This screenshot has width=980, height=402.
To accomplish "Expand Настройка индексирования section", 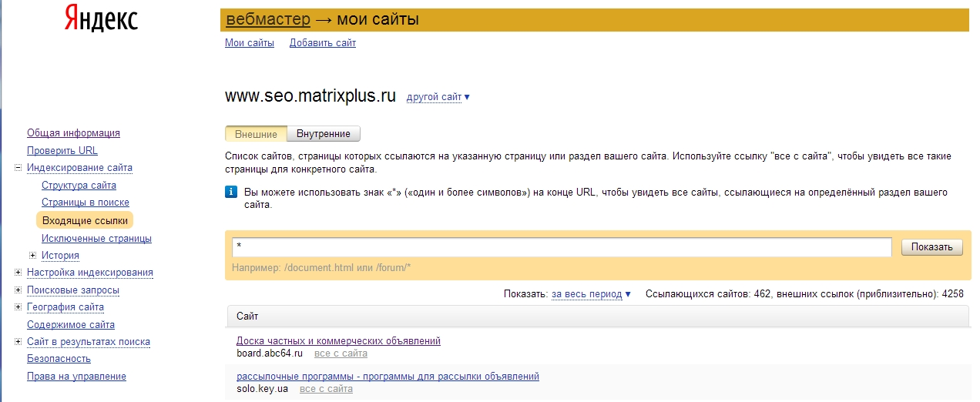I will click(x=18, y=272).
